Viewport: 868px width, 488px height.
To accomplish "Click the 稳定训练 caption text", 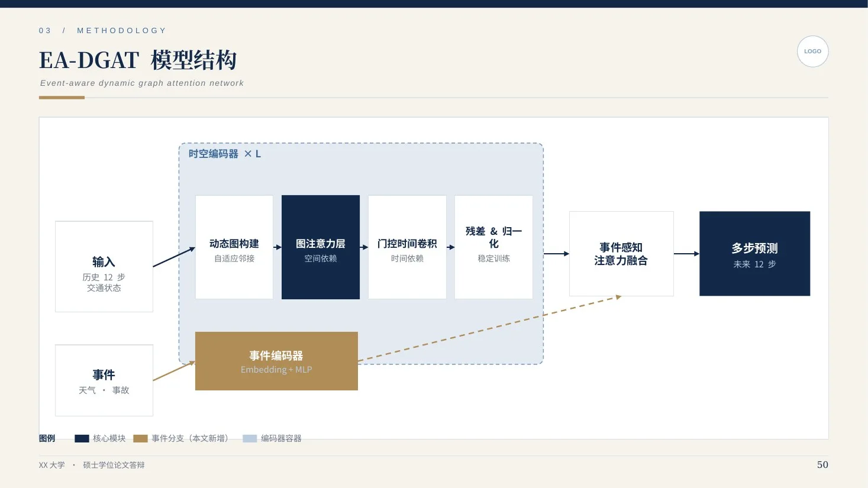I will tap(493, 258).
